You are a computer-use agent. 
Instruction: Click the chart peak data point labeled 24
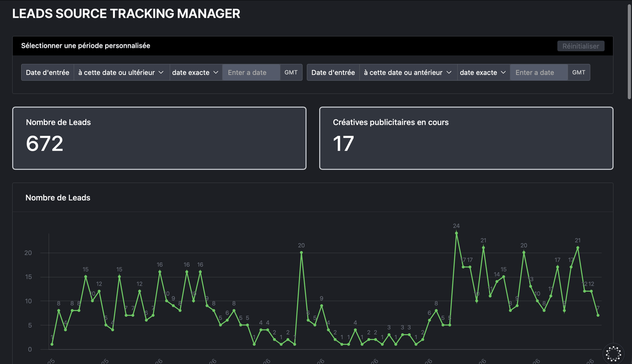456,233
